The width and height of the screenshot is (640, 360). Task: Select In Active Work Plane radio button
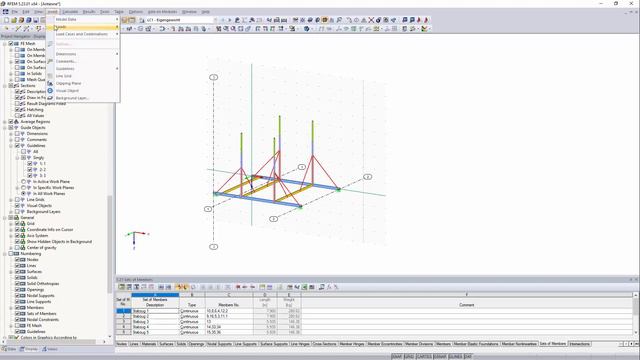click(x=23, y=182)
